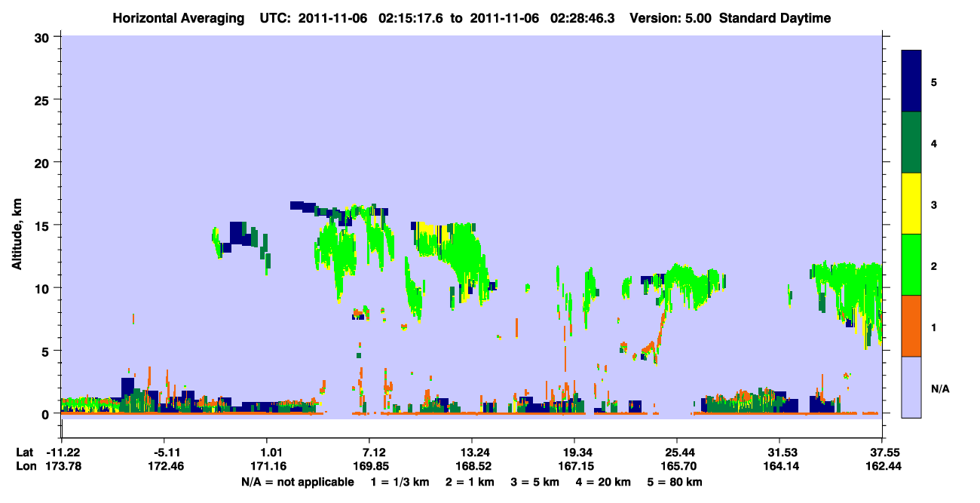Click the '5 = 80 km' legend note

coord(675,481)
